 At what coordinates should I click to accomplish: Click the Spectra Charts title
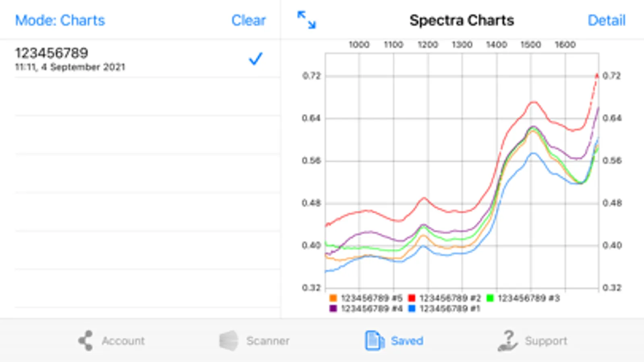pos(462,21)
